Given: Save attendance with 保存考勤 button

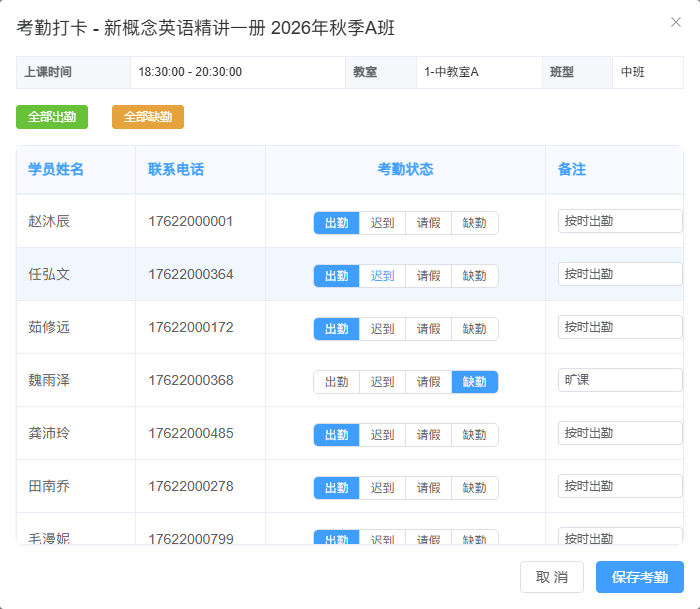Looking at the screenshot, I should [x=640, y=577].
